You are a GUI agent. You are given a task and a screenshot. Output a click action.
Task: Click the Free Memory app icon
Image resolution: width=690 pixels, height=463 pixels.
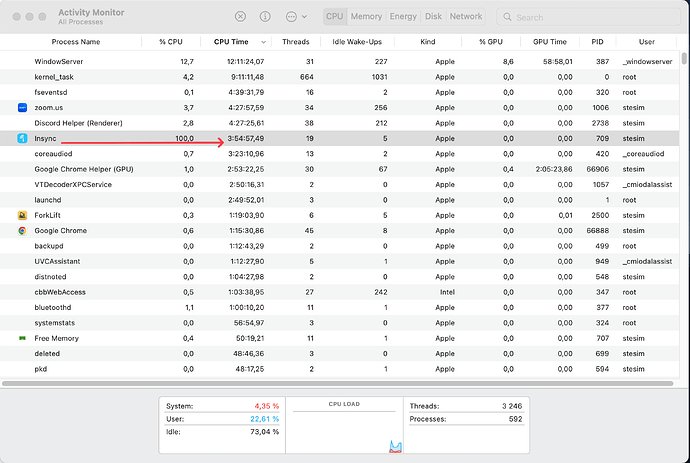(x=22, y=338)
